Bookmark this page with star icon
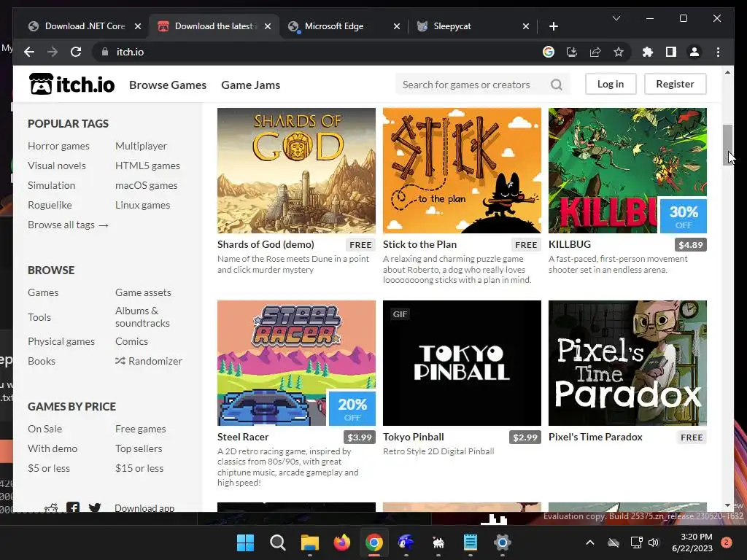The width and height of the screenshot is (747, 560). (x=619, y=52)
